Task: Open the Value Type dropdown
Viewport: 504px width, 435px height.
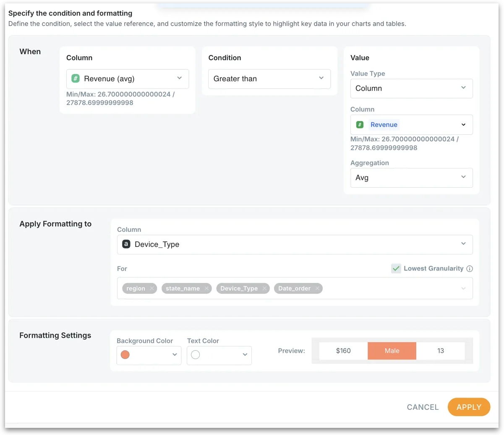Action: click(x=411, y=88)
